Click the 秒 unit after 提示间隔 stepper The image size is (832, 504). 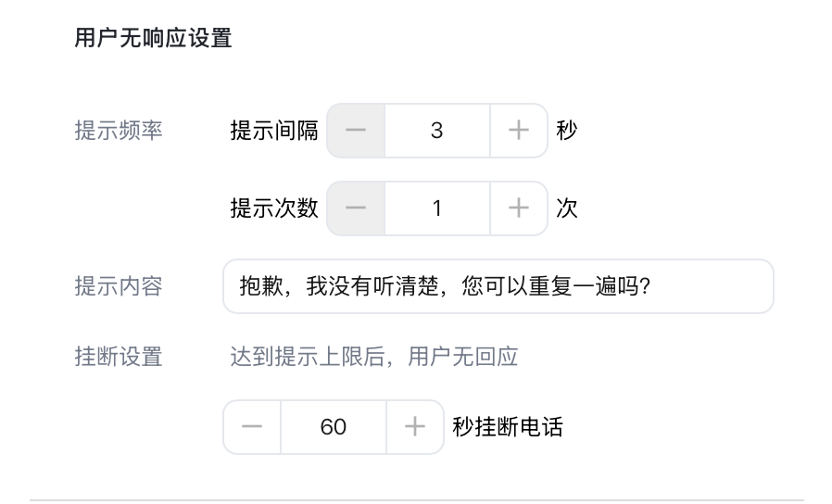pos(567,131)
